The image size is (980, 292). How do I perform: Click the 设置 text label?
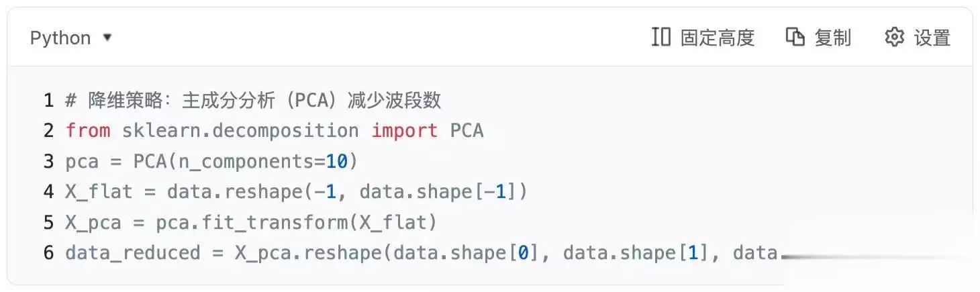click(932, 38)
